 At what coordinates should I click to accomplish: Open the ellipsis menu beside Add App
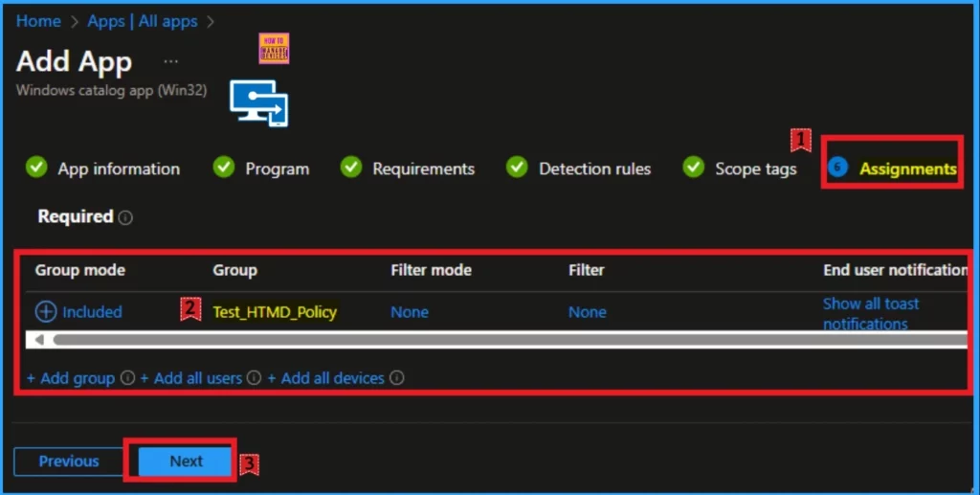click(170, 61)
